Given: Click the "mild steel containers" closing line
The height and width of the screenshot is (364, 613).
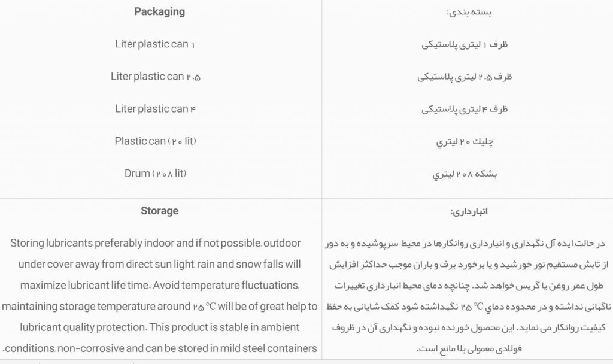Looking at the screenshot, I should (x=159, y=348).
